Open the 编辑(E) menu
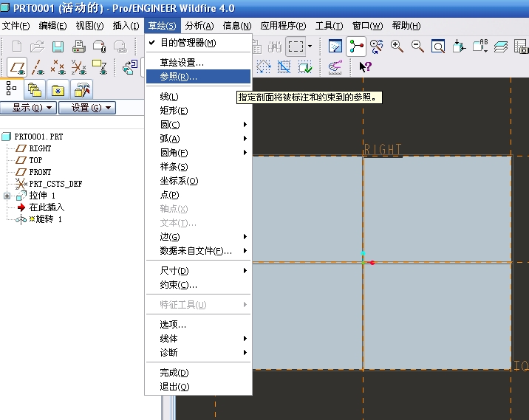 [x=52, y=26]
